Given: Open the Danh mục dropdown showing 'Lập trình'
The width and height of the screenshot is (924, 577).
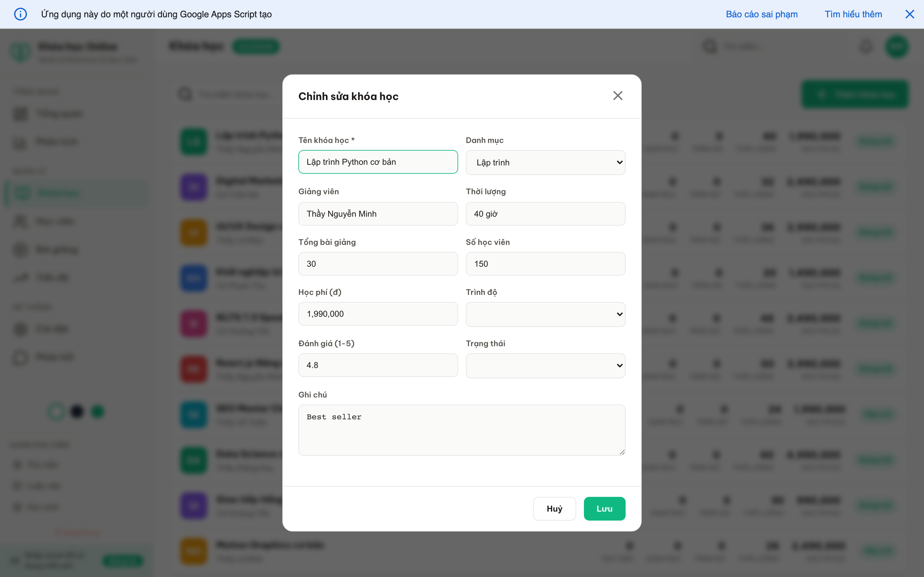Looking at the screenshot, I should (545, 162).
